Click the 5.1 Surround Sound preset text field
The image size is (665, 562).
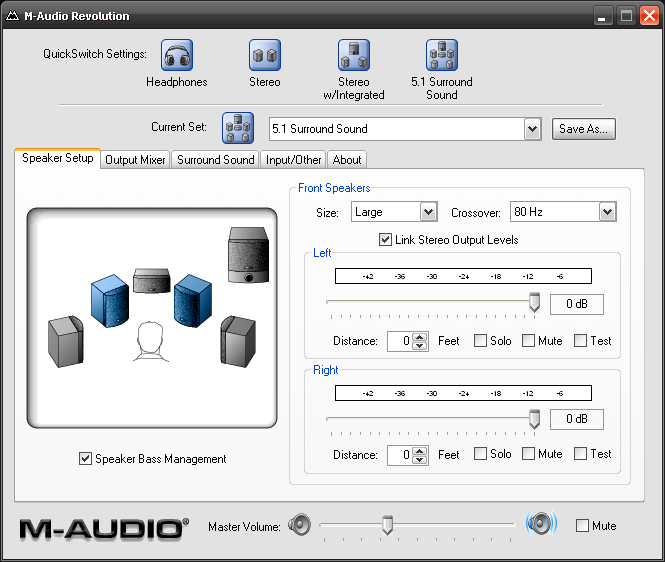point(397,129)
